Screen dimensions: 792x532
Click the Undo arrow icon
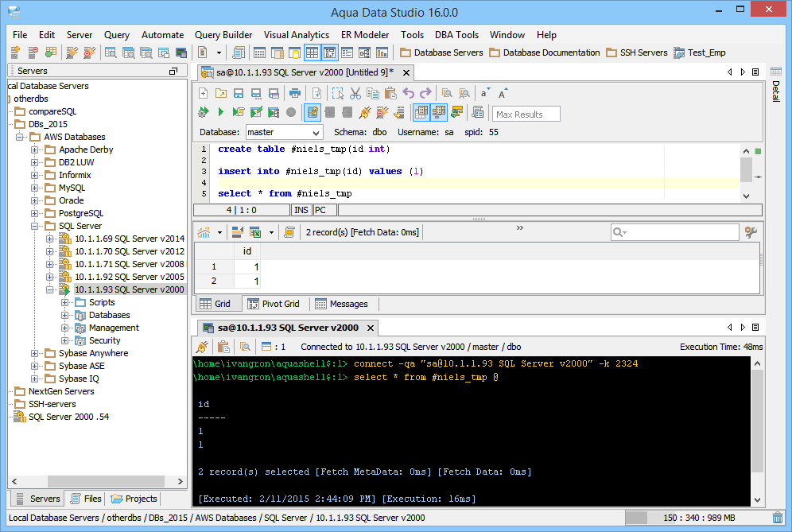(x=409, y=93)
